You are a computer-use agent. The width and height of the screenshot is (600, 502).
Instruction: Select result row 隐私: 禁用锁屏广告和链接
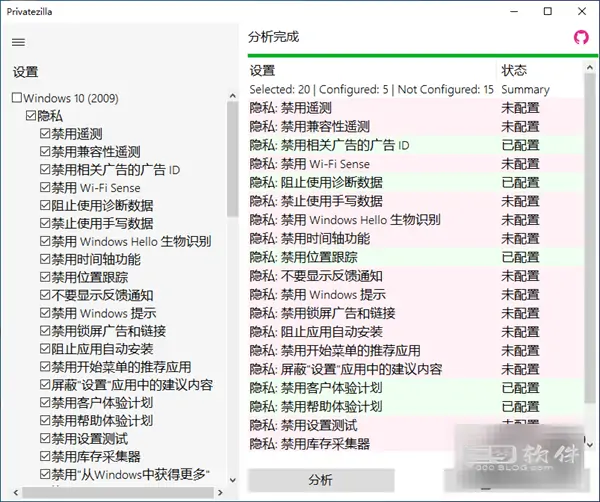coord(416,313)
